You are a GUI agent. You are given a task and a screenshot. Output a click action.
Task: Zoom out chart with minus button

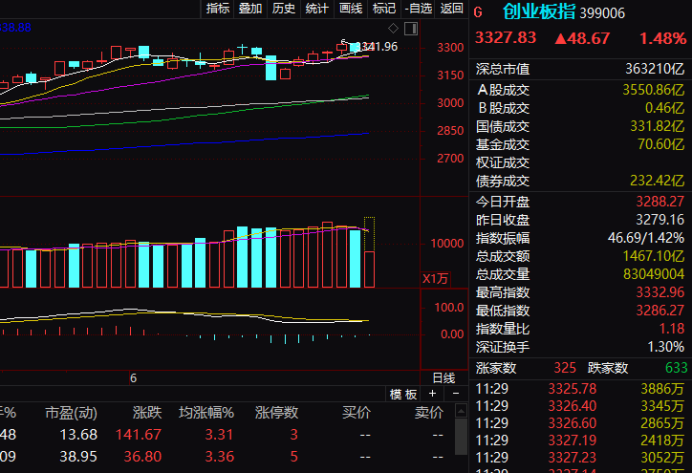click(456, 394)
